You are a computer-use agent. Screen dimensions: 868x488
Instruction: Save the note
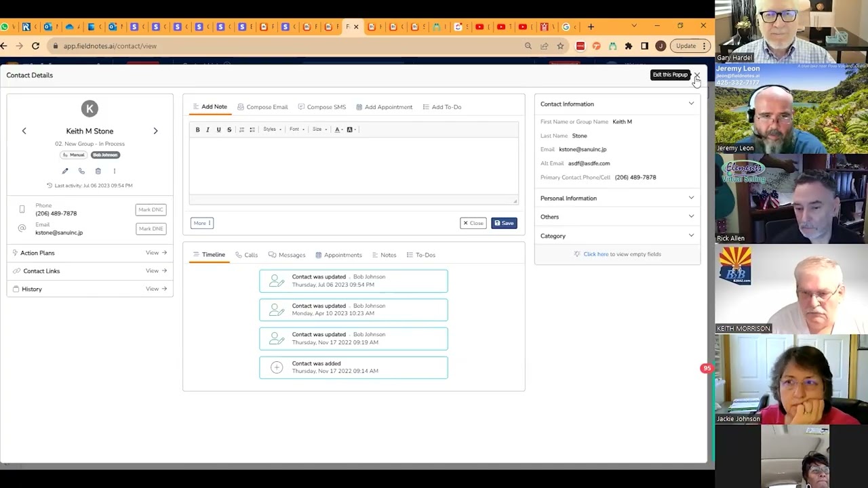point(504,223)
